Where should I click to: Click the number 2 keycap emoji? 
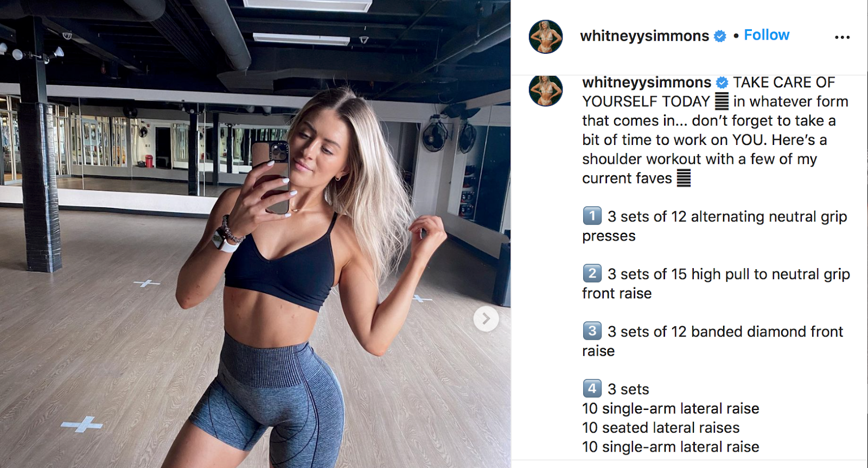(x=592, y=273)
